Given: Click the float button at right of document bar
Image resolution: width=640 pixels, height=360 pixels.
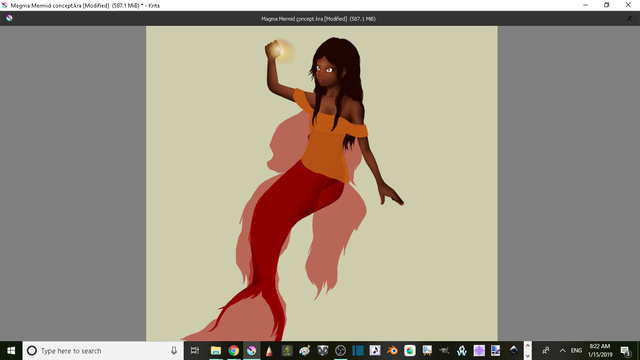Looking at the screenshot, I should tap(629, 18).
